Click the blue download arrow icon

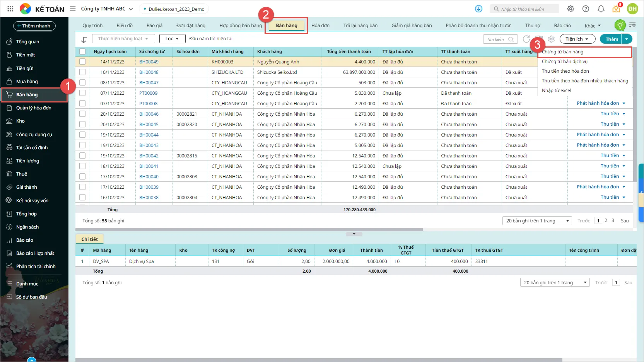click(x=478, y=9)
